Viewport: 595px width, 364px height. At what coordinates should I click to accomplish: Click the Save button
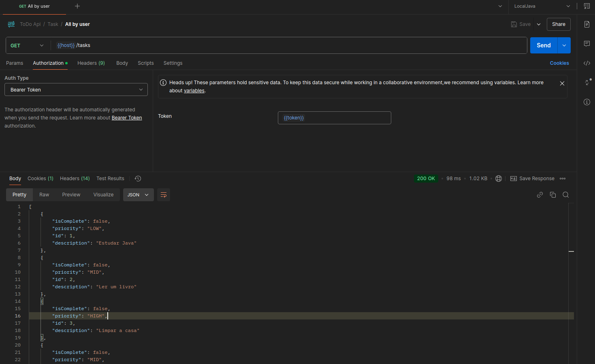click(x=521, y=24)
